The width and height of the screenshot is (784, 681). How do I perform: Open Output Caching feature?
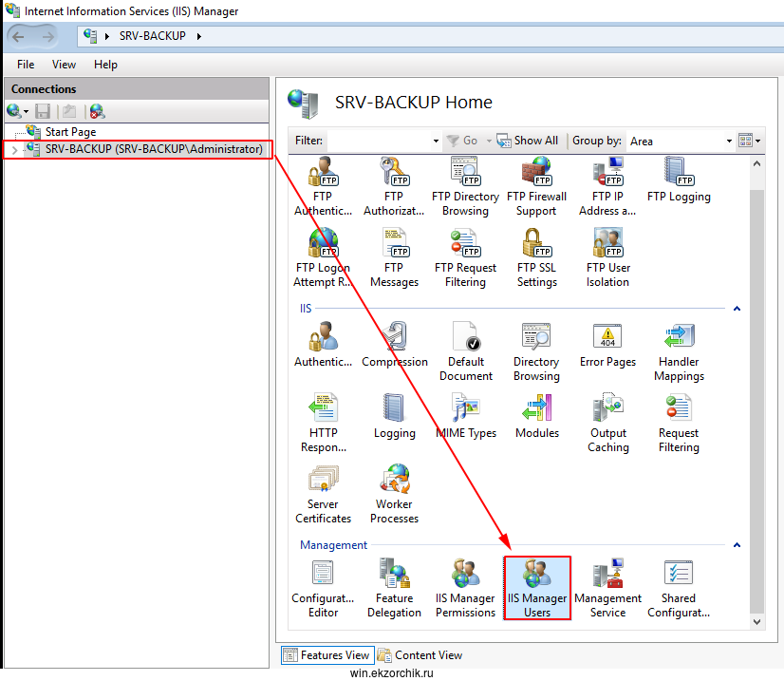tap(607, 424)
